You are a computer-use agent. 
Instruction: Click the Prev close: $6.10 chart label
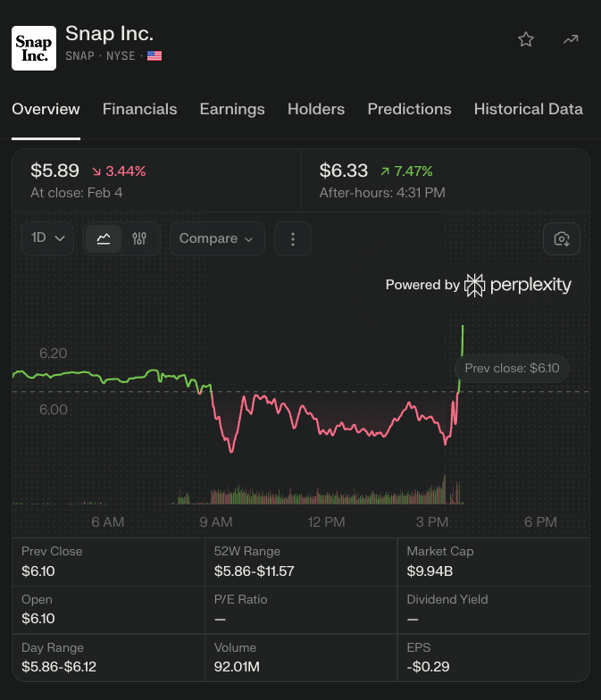point(512,368)
